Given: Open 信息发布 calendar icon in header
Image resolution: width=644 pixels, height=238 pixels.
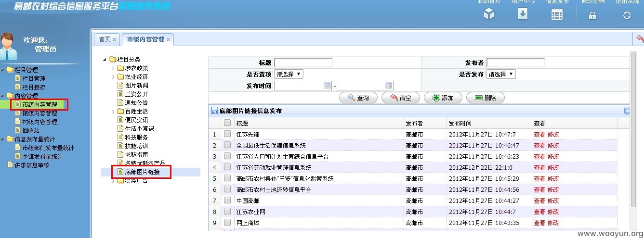Looking at the screenshot, I should click(x=557, y=14).
